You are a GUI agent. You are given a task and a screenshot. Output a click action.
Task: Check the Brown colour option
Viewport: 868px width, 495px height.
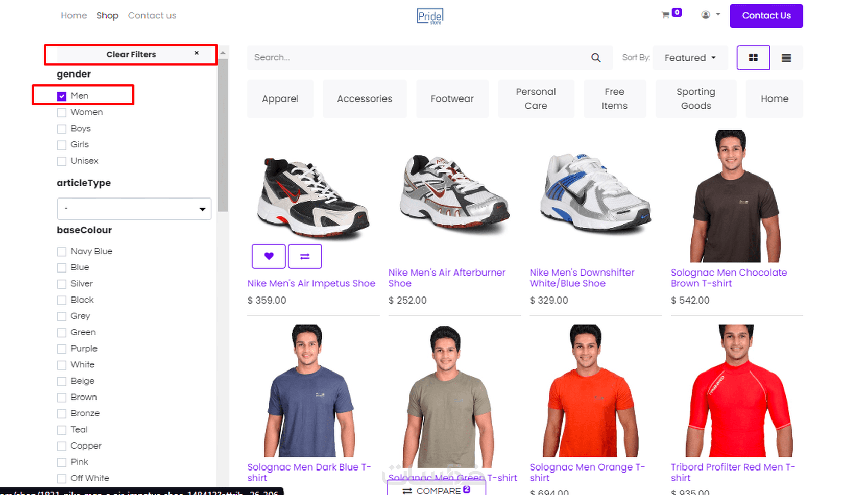(x=62, y=398)
